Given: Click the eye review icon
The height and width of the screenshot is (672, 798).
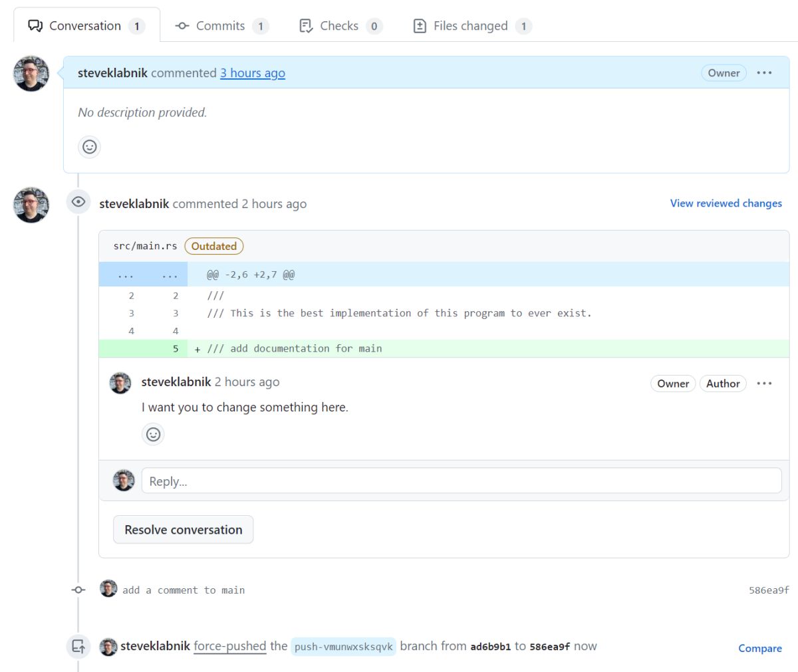Looking at the screenshot, I should [78, 202].
